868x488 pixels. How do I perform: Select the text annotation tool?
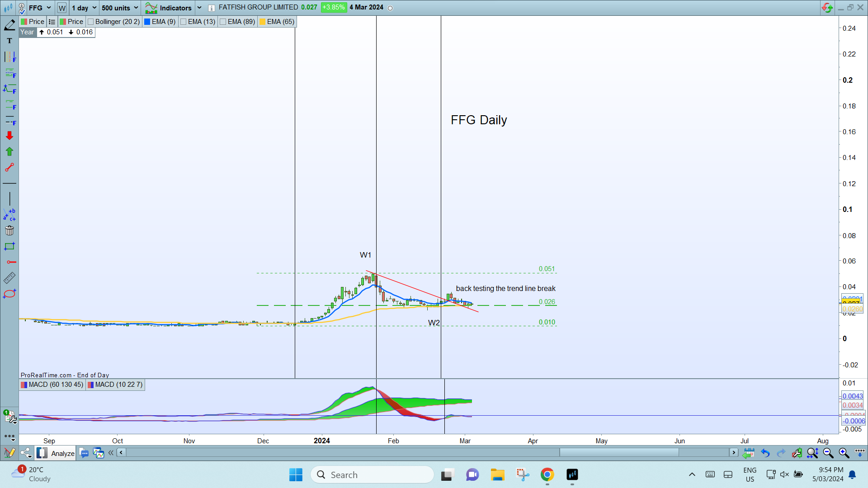pyautogui.click(x=9, y=41)
